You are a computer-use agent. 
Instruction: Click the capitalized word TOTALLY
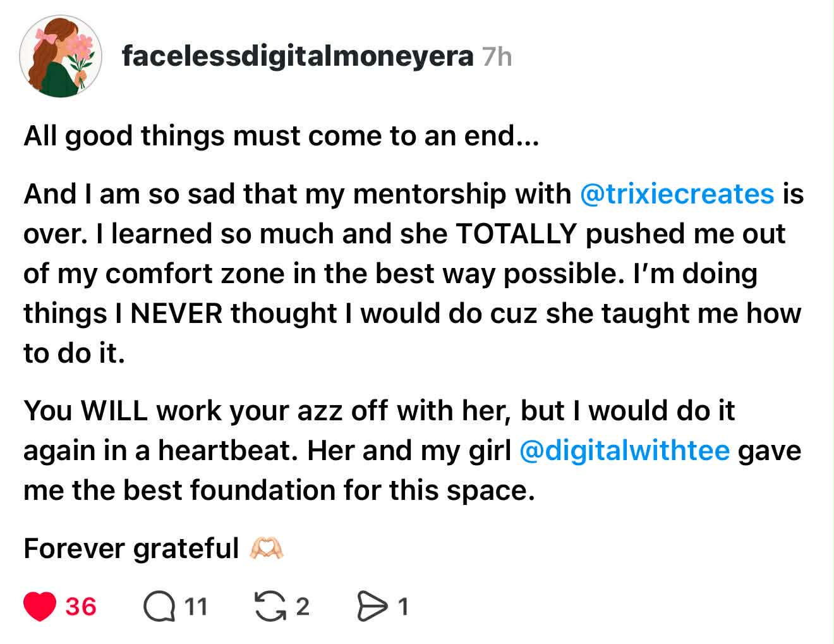point(515,234)
